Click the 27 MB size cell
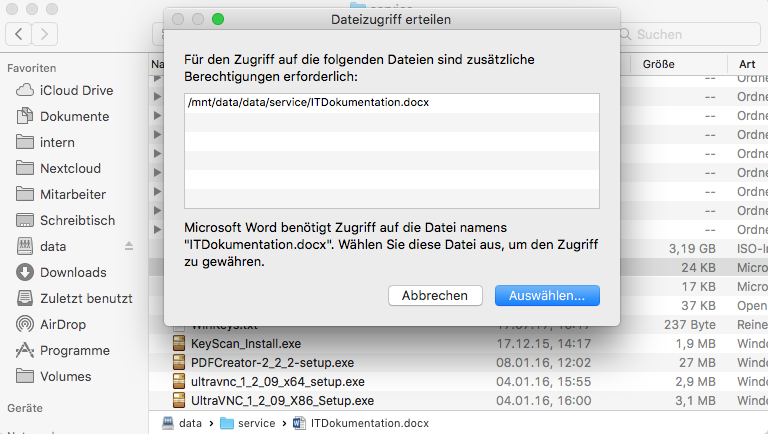Viewport: 768px width, 434px height. [x=697, y=362]
